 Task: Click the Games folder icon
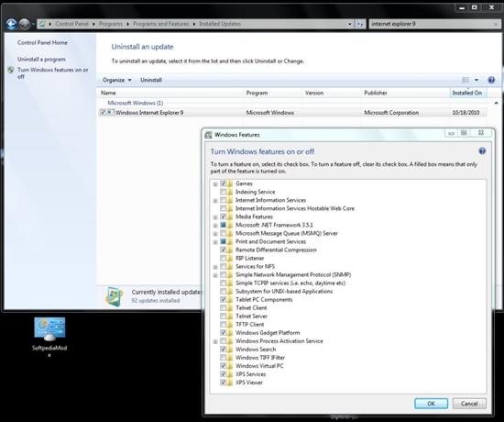[230, 183]
